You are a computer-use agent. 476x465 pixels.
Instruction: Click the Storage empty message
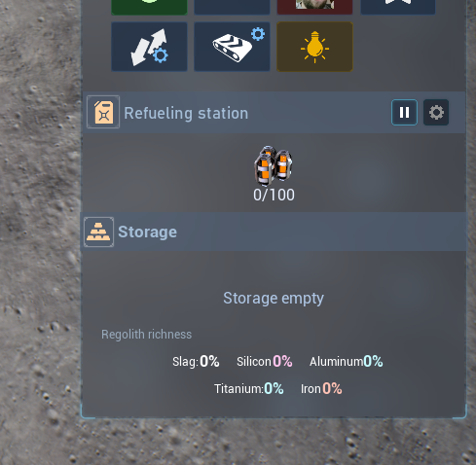tap(274, 298)
